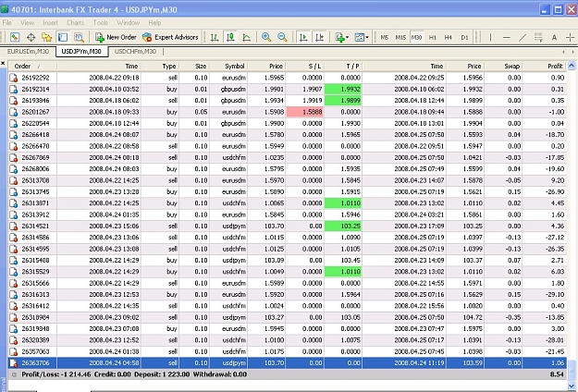
Task: Open the chart Templates dropdown
Action: pos(362,37)
